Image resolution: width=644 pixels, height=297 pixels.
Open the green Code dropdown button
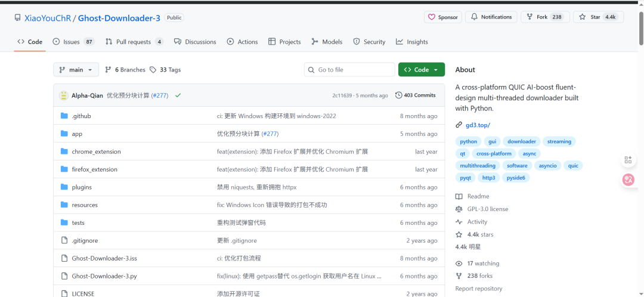(422, 69)
